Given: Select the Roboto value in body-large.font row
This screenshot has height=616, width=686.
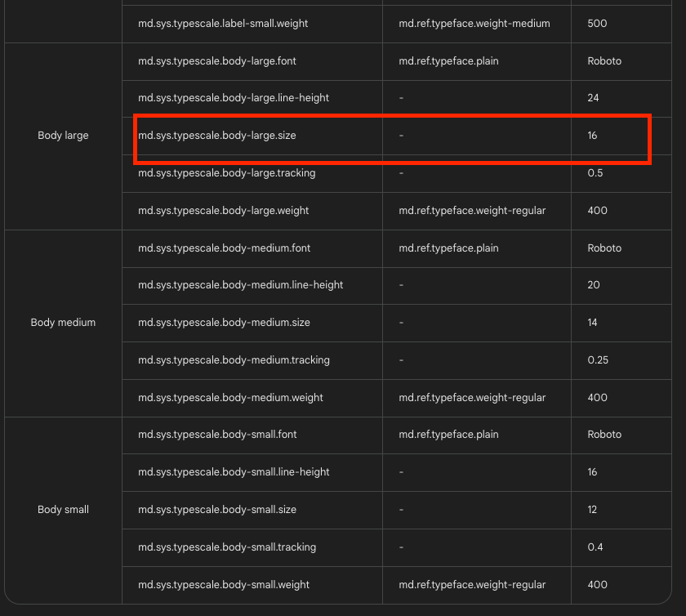Looking at the screenshot, I should (604, 60).
